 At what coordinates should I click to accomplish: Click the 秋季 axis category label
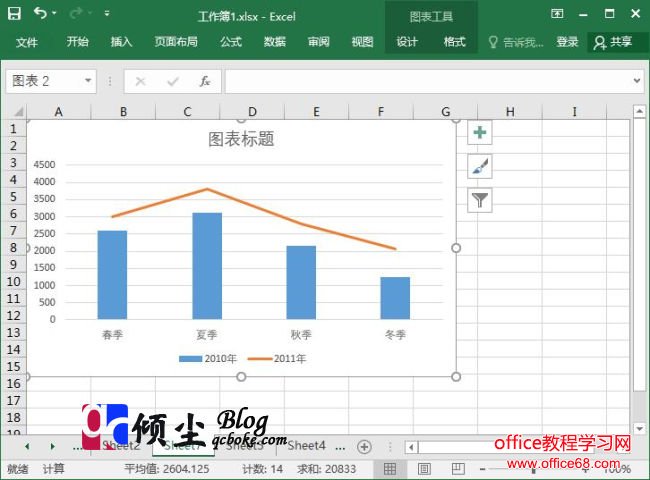pyautogui.click(x=301, y=335)
